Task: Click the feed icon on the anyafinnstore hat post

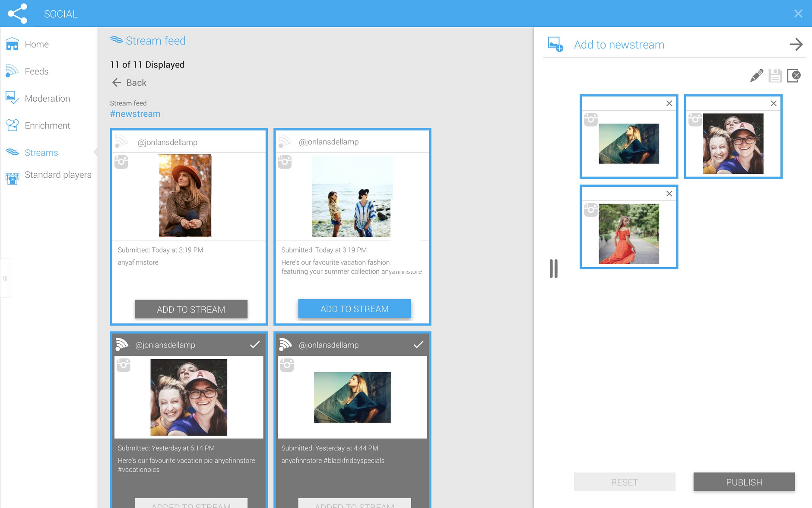Action: (x=121, y=142)
